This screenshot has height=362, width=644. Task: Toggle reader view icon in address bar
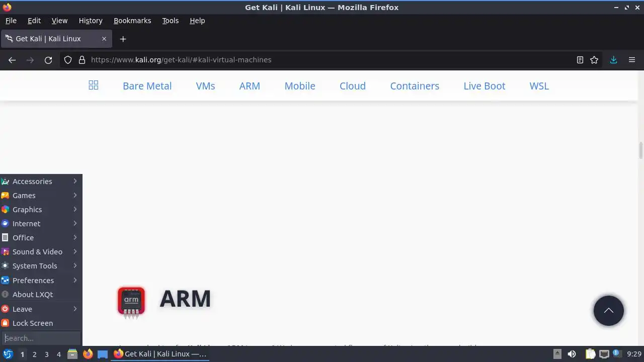point(580,60)
